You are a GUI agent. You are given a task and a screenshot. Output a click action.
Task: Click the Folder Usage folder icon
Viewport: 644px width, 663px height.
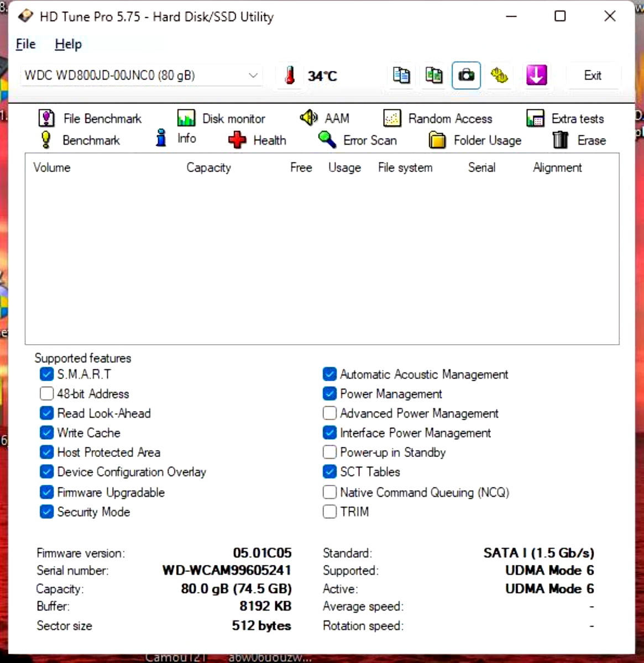coord(437,140)
